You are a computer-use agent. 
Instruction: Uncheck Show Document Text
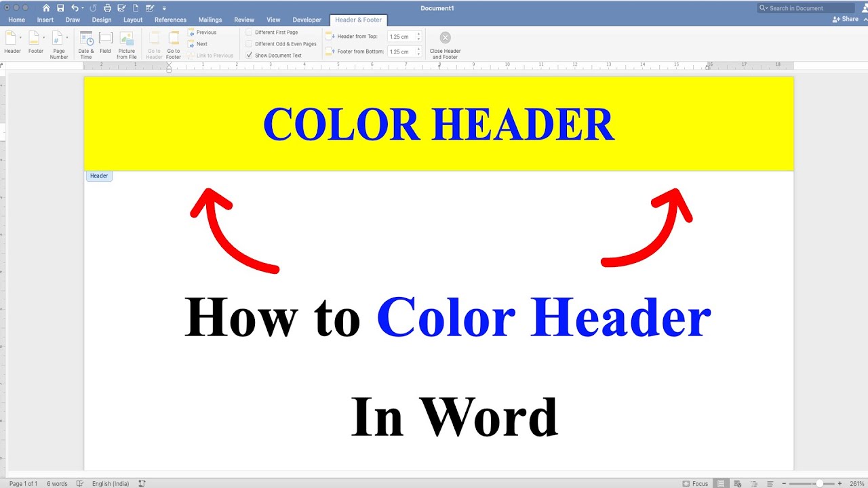point(249,56)
